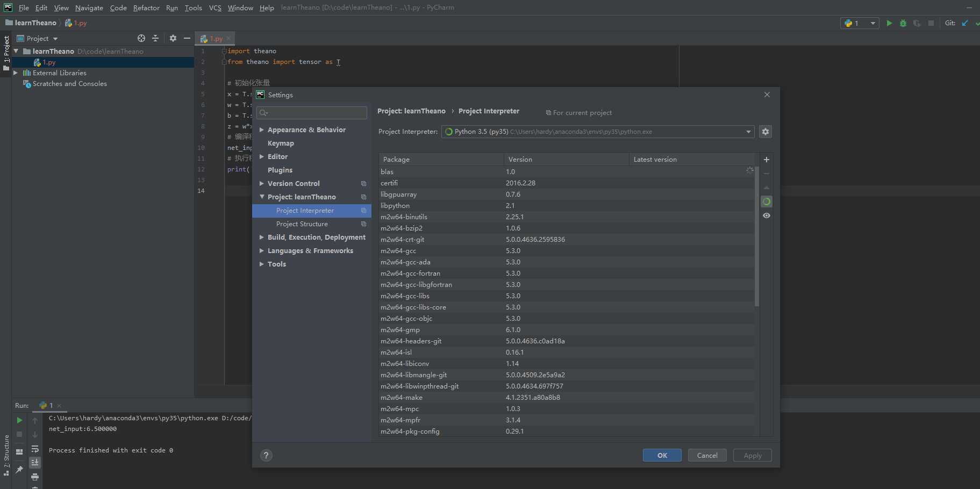This screenshot has width=980, height=489.
Task: Click Collapse All icon in Project panel
Action: pyautogui.click(x=155, y=38)
